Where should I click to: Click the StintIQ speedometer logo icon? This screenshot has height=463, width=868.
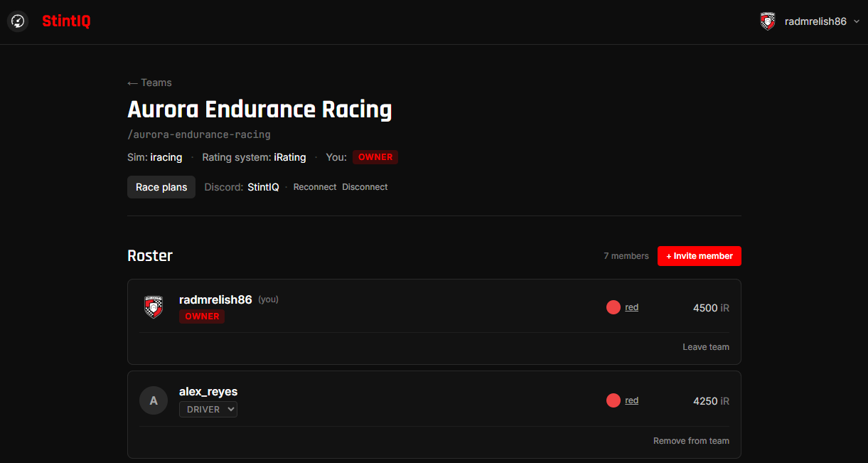18,21
